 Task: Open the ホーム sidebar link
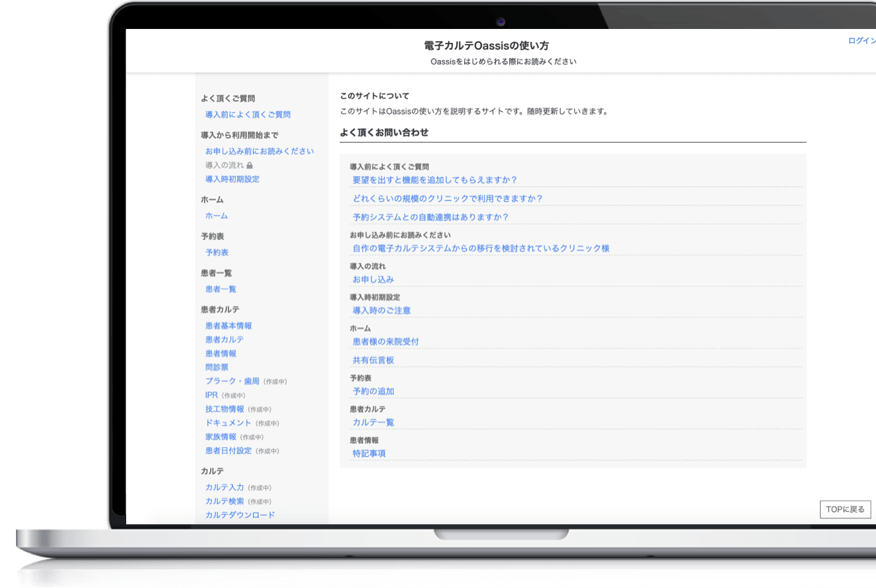point(216,216)
